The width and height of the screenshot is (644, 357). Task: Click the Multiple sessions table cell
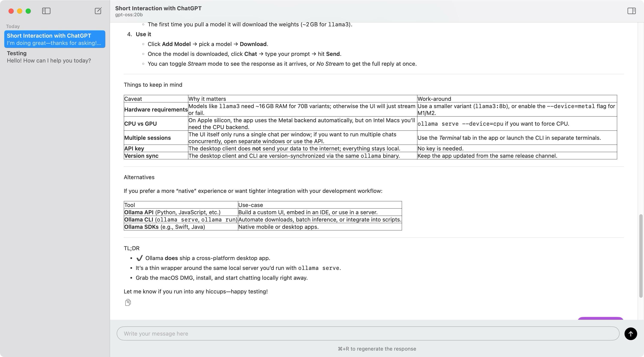coord(156,138)
